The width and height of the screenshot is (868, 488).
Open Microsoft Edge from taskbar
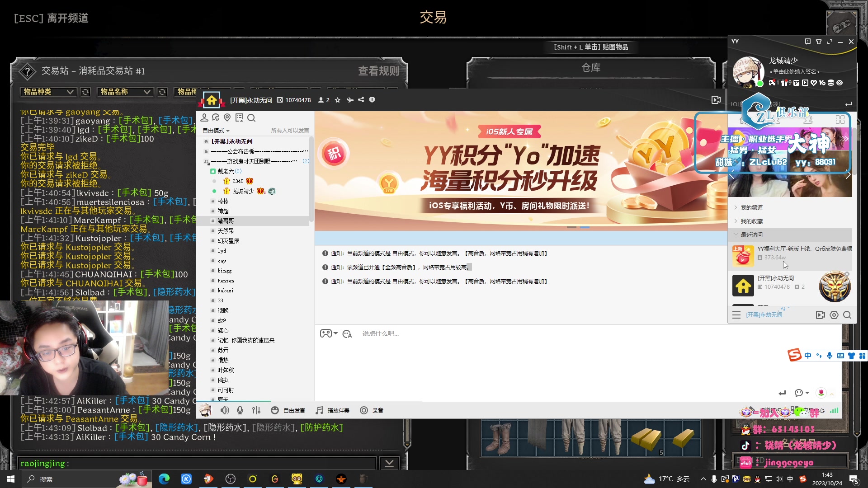click(164, 479)
